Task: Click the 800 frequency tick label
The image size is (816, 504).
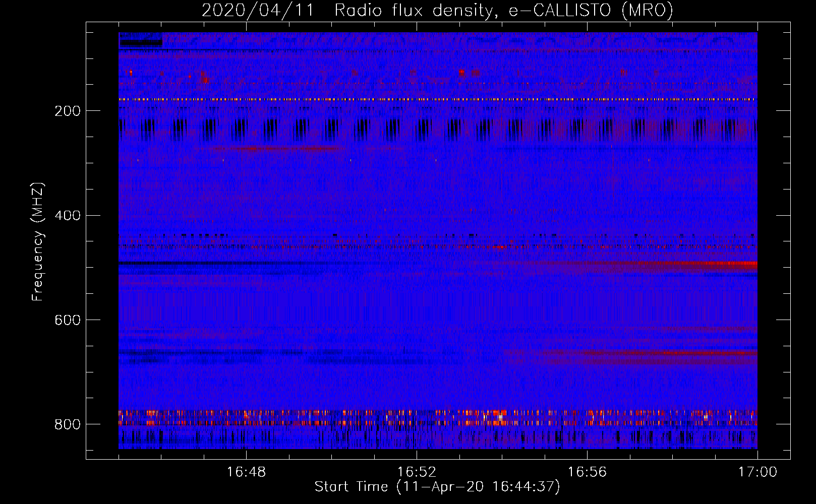Action: [x=68, y=424]
